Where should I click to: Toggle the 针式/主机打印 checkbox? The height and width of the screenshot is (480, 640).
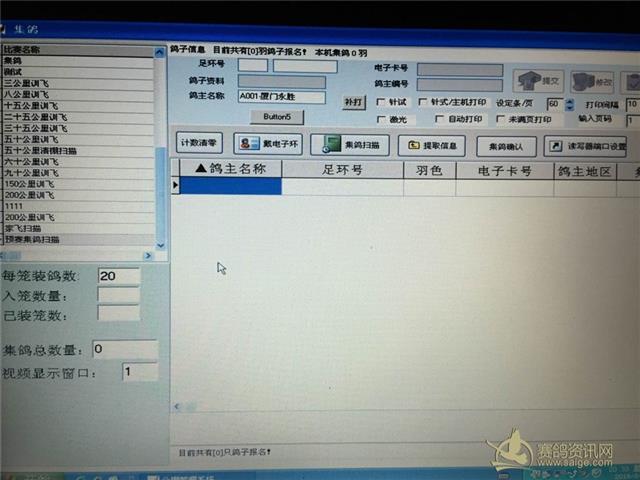(x=423, y=102)
